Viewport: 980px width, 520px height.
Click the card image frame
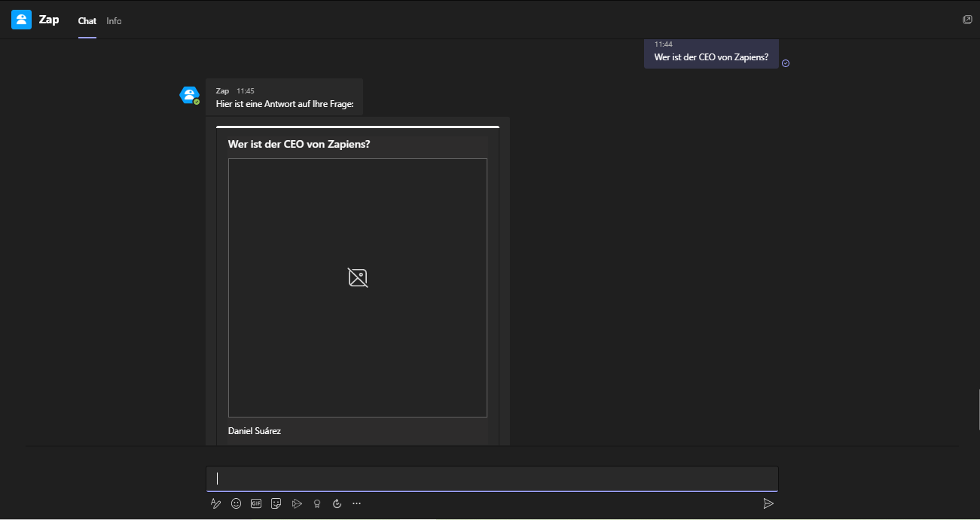pyautogui.click(x=358, y=287)
